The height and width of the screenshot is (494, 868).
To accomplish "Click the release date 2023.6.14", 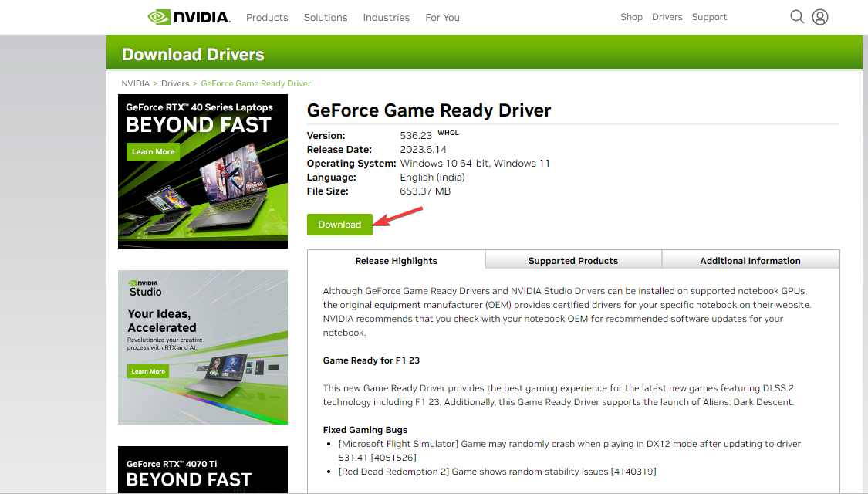I will tap(423, 150).
